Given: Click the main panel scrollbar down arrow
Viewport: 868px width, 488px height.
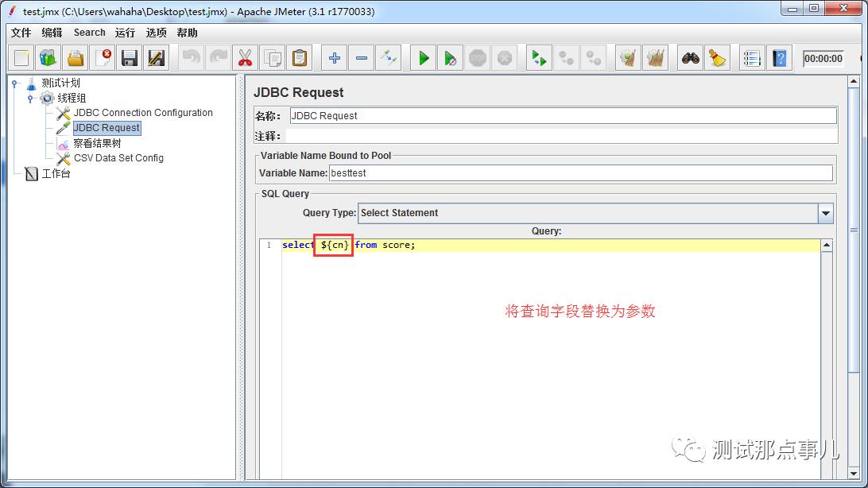Looking at the screenshot, I should click(853, 474).
